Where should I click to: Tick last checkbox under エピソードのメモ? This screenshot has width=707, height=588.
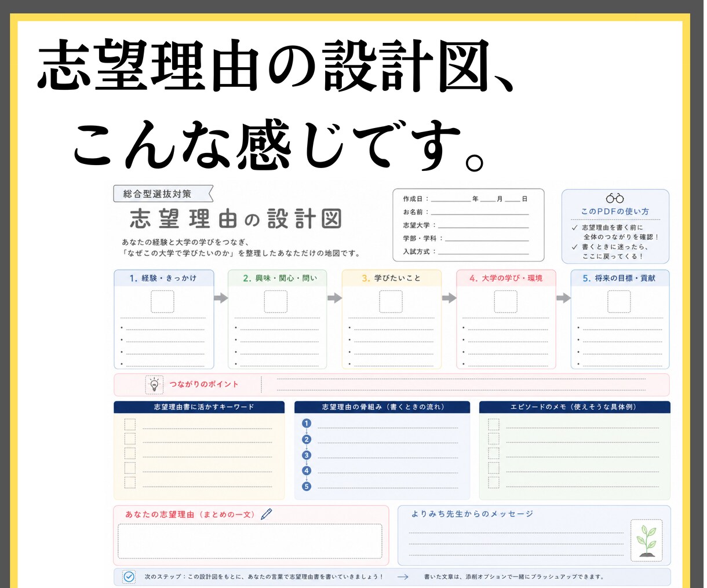[x=494, y=483]
